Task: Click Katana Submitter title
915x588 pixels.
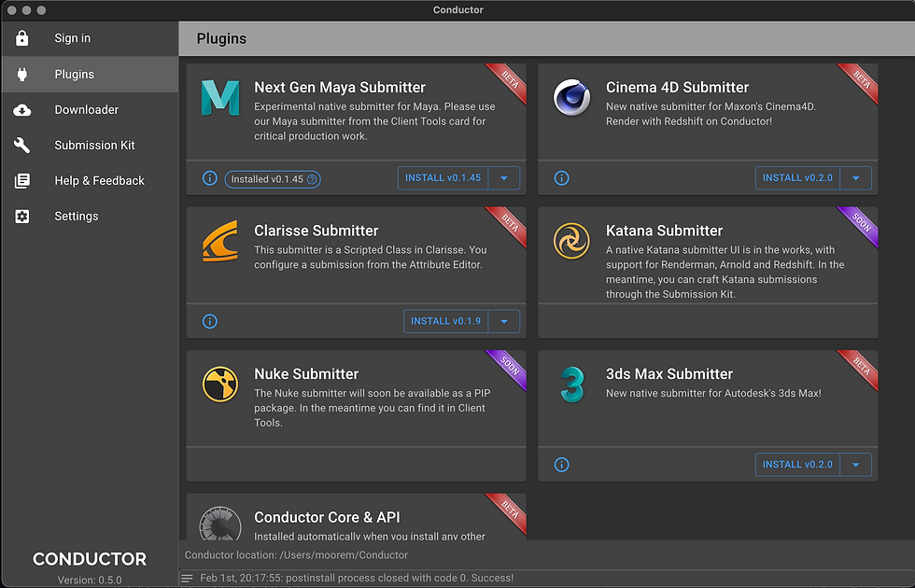Action: (x=664, y=231)
